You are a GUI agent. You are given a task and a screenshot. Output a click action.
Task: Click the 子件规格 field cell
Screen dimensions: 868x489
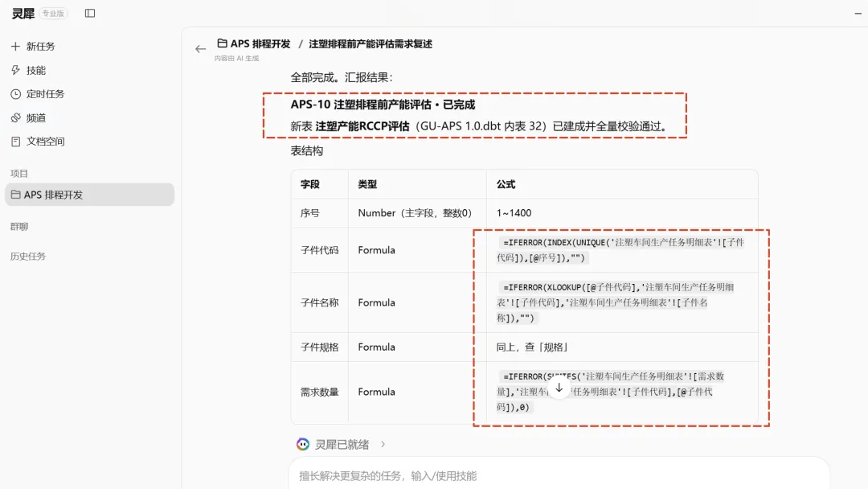(319, 347)
